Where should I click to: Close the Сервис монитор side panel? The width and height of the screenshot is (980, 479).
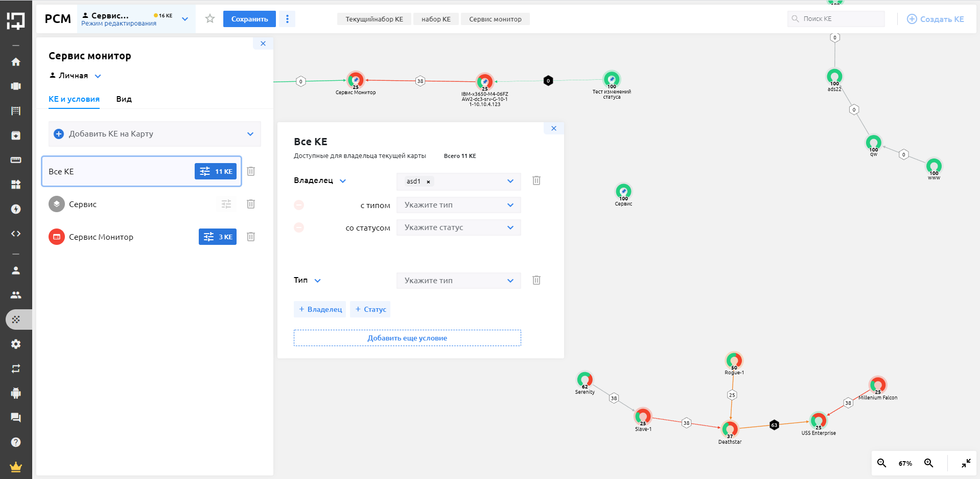coord(263,43)
